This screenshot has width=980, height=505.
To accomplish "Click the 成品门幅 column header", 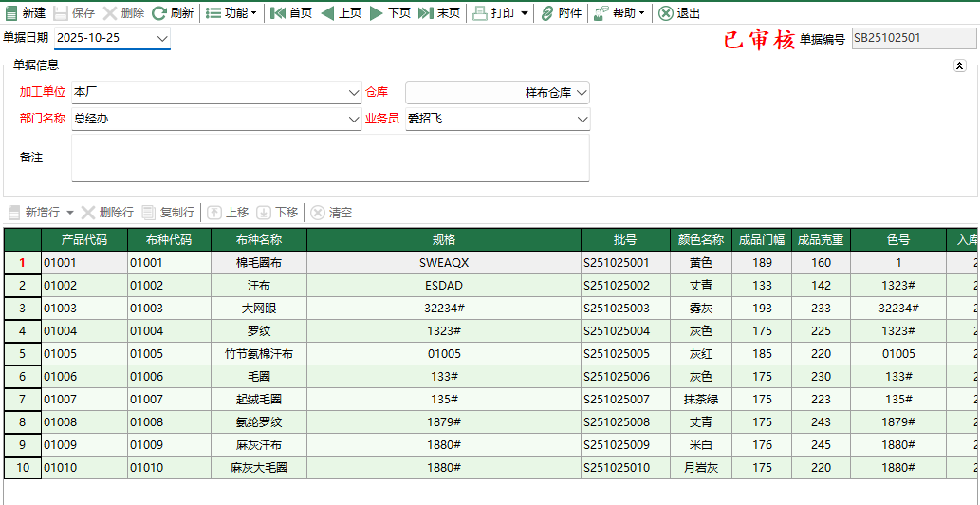I will click(762, 239).
